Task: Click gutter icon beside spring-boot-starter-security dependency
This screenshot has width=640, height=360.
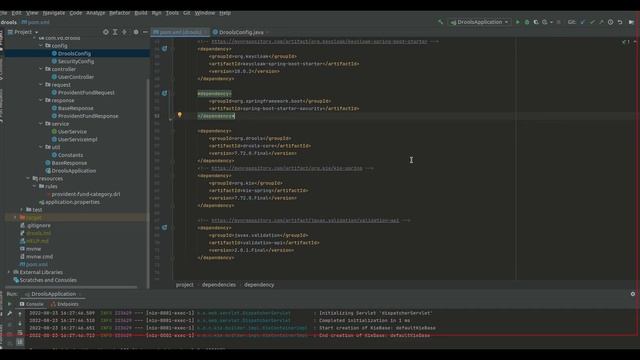Action: coord(164,93)
